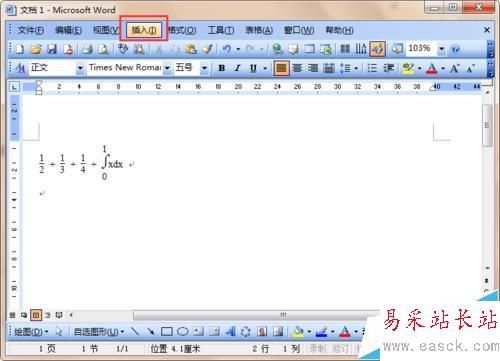The width and height of the screenshot is (500, 361).
Task: Click the line color brush in drawing toolbar
Action: [x=321, y=331]
